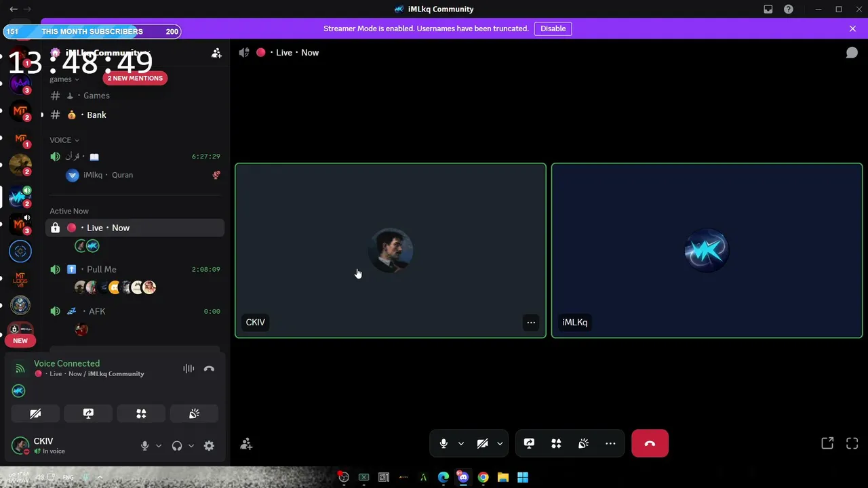Mute microphone in user panel
The image size is (868, 488).
point(144,445)
